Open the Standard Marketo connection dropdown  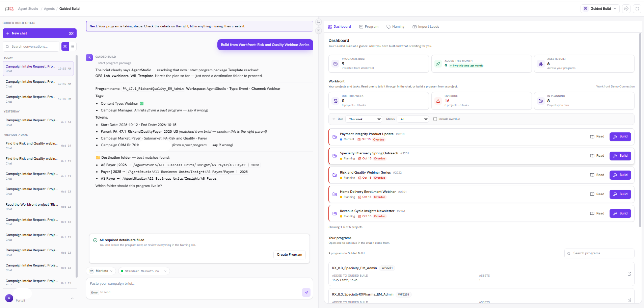(144, 271)
